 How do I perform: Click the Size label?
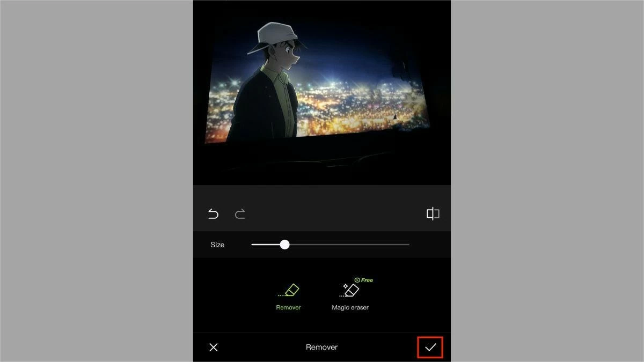217,245
